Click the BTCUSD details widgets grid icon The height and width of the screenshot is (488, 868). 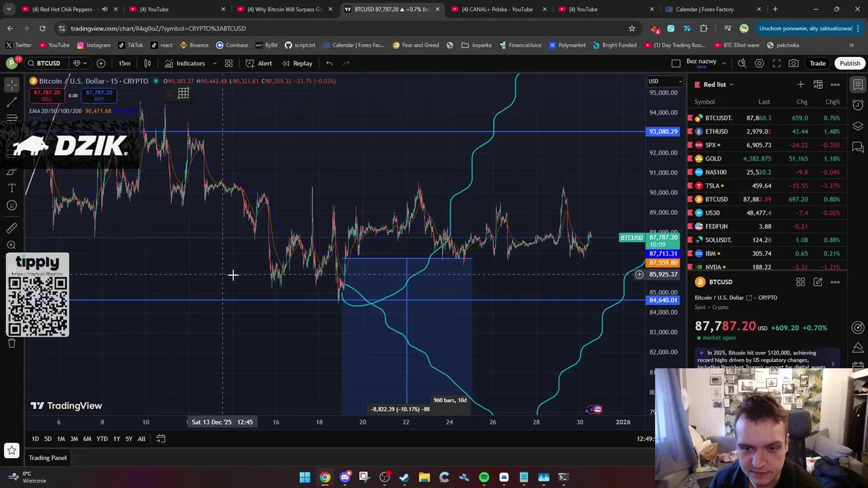801,282
